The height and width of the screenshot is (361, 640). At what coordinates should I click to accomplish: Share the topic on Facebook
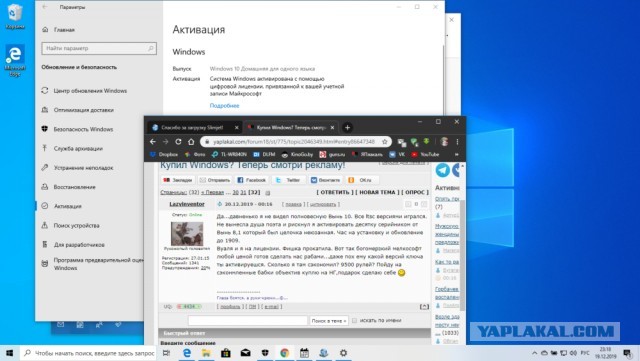(251, 180)
